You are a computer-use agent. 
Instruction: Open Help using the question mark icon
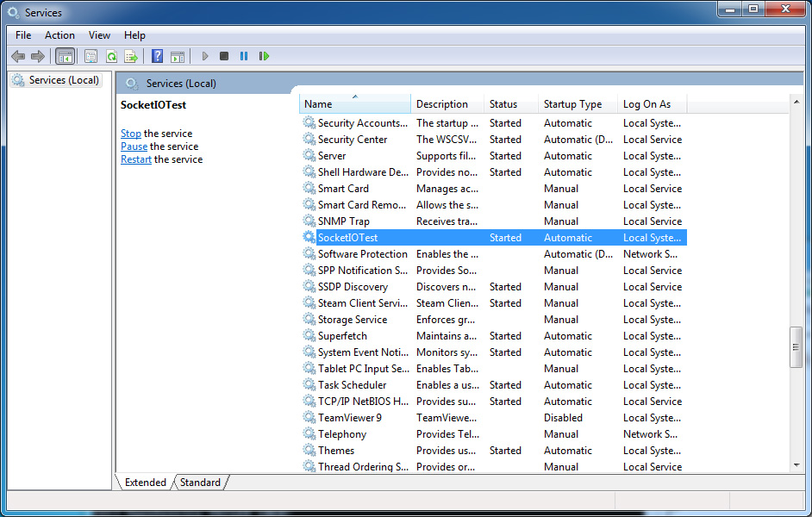(x=157, y=55)
